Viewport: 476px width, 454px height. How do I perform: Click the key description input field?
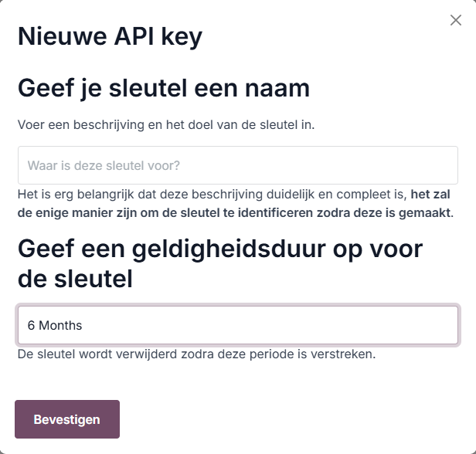(238, 165)
